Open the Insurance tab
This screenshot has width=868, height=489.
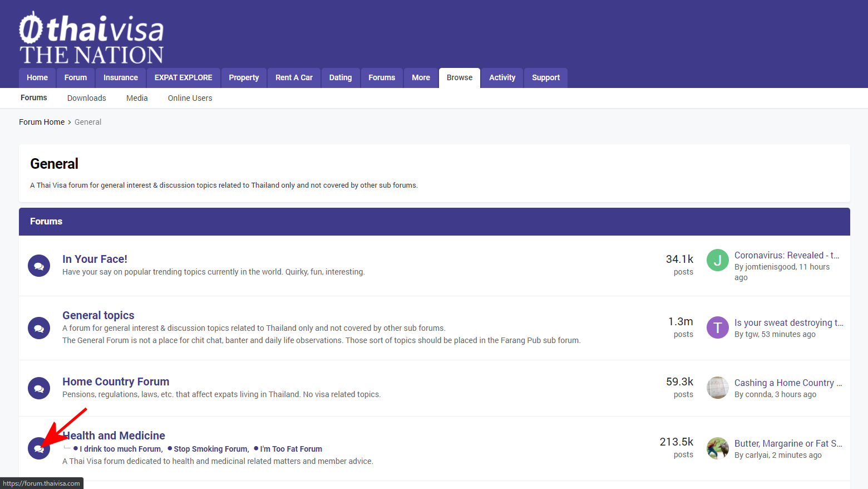pos(121,78)
